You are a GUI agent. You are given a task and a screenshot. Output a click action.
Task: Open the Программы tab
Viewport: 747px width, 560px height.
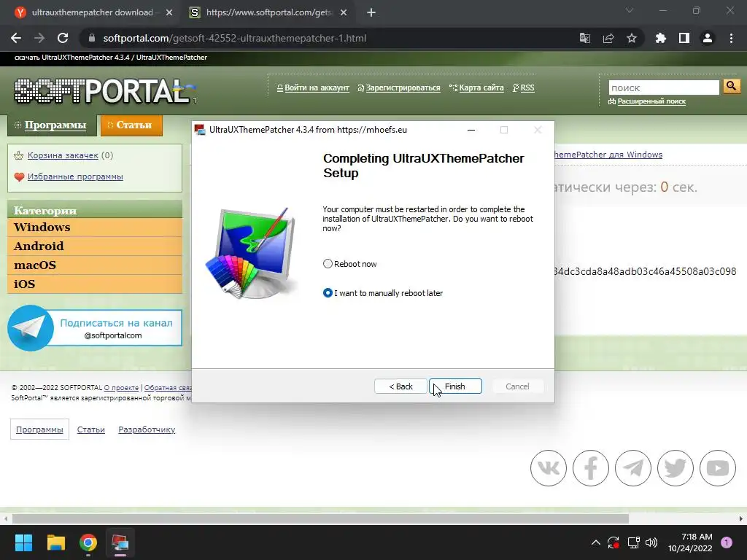[52, 125]
